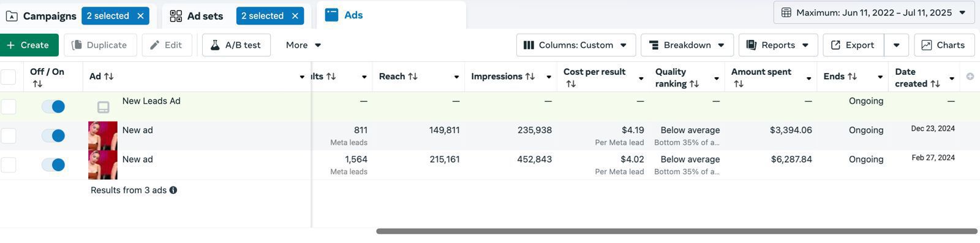This screenshot has height=243, width=980.
Task: Clear the Ad sets 2 selected filter
Action: pos(295,16)
